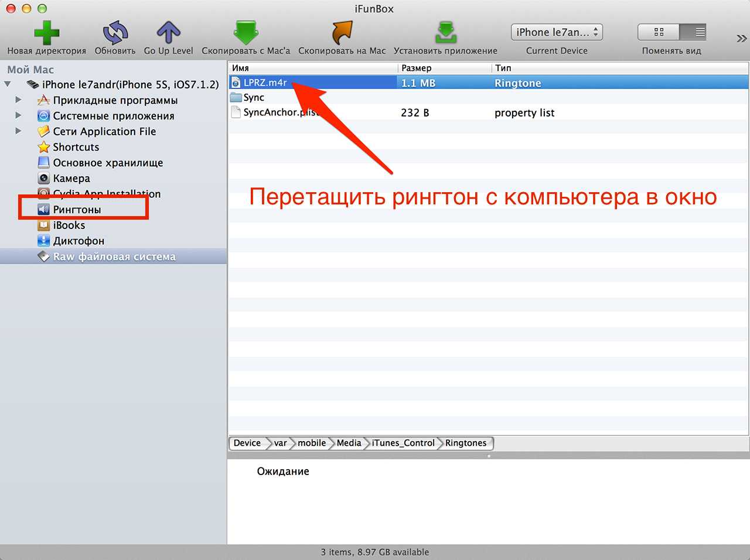This screenshot has height=560, width=750.
Task: Click the Go Up Level arrow icon
Action: [168, 33]
